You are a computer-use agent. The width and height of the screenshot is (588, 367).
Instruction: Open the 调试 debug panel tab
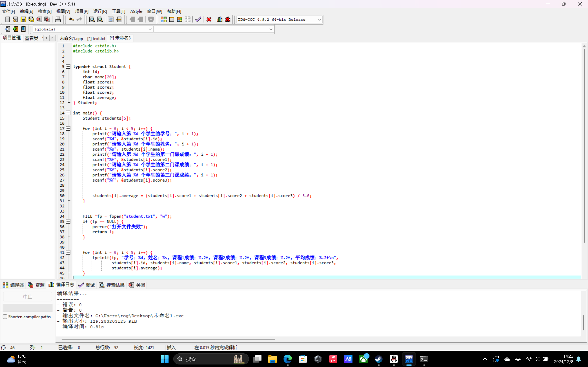(x=87, y=285)
